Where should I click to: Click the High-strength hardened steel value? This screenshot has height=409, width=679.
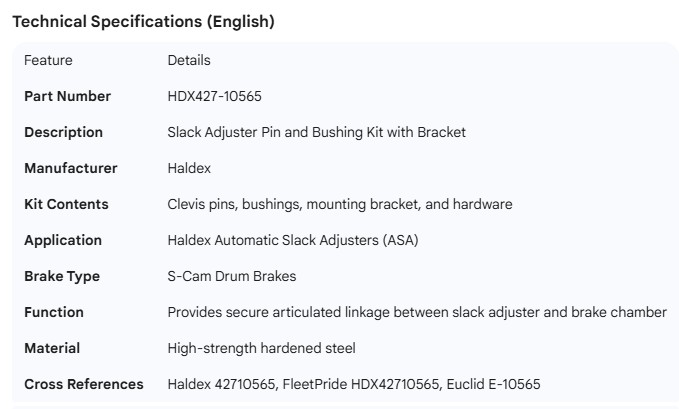[261, 348]
